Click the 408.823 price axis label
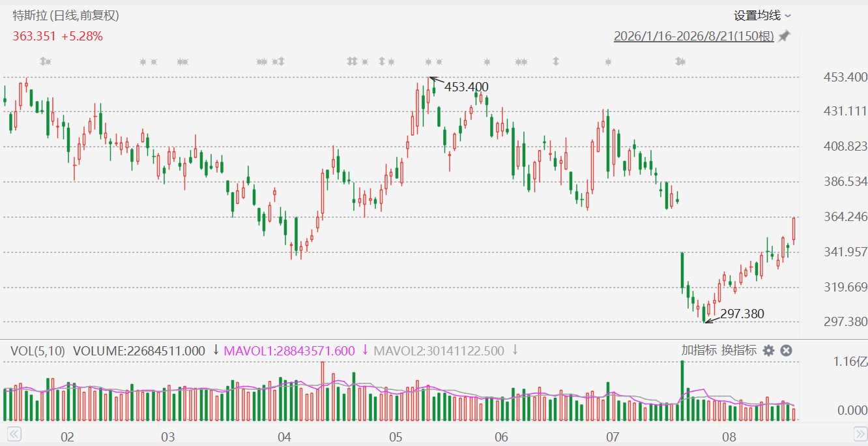This screenshot has height=446, width=868. tap(846, 147)
